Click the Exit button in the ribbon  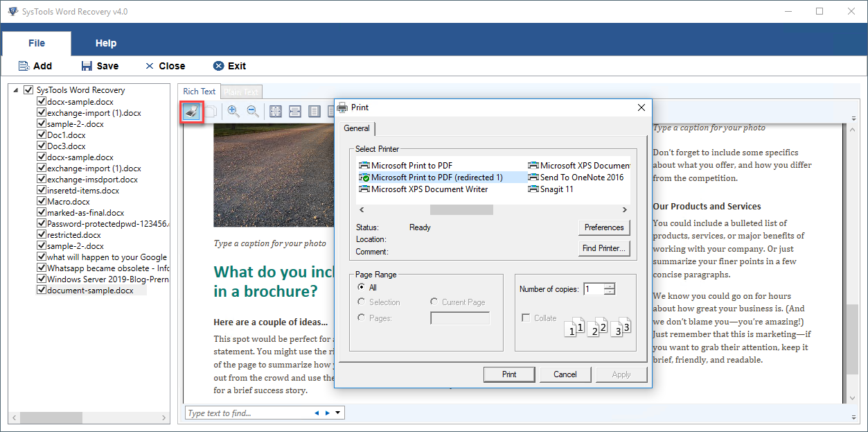pos(229,66)
